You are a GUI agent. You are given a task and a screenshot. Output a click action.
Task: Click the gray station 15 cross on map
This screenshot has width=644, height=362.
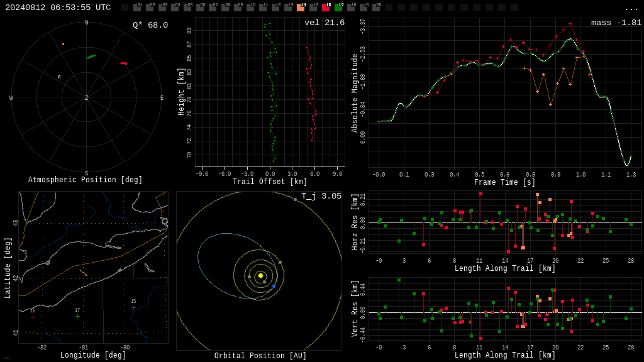click(133, 307)
